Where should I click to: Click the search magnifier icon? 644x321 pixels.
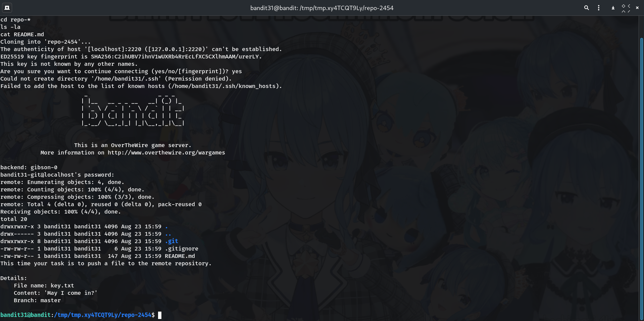(586, 8)
